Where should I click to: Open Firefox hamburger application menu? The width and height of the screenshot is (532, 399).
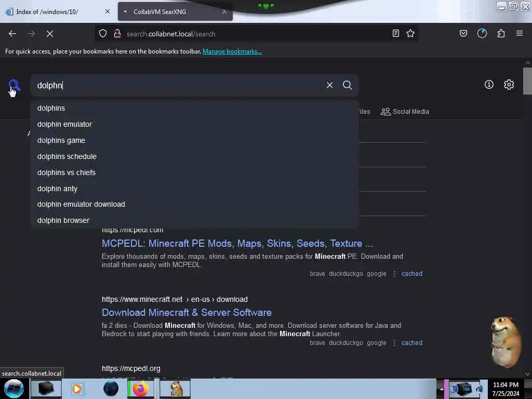[520, 34]
